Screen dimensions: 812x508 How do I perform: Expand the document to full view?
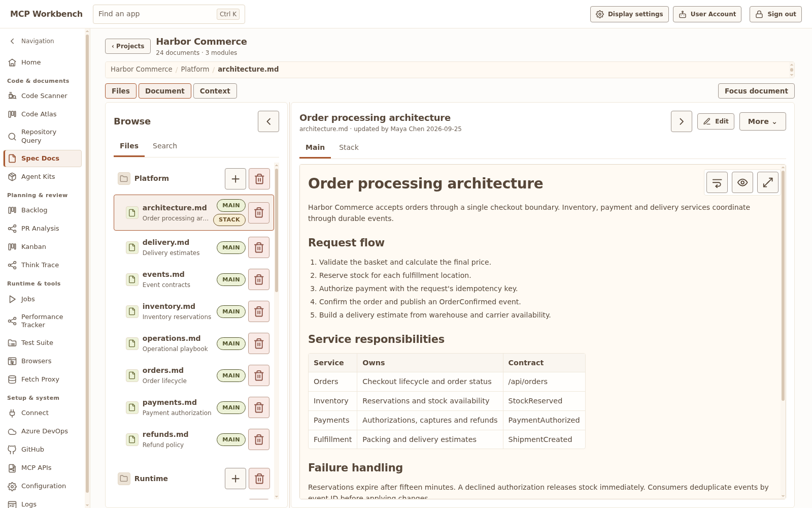[x=768, y=182]
